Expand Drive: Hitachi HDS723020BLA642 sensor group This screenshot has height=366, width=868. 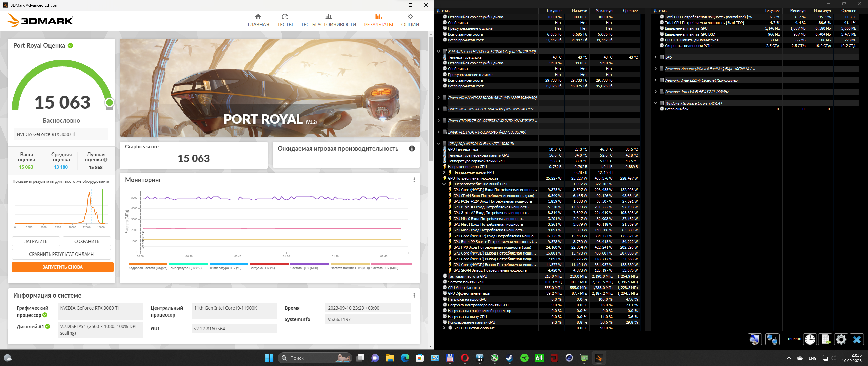(x=438, y=98)
